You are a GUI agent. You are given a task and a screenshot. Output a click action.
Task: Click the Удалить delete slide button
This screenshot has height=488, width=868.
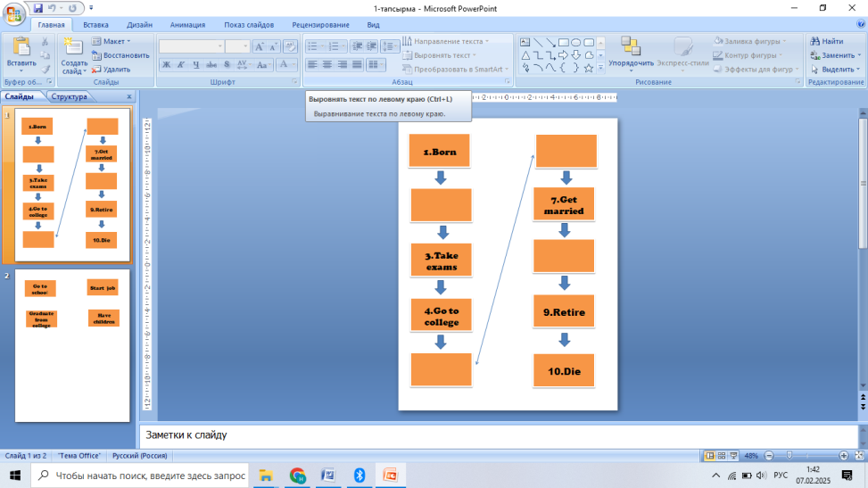[x=111, y=70]
